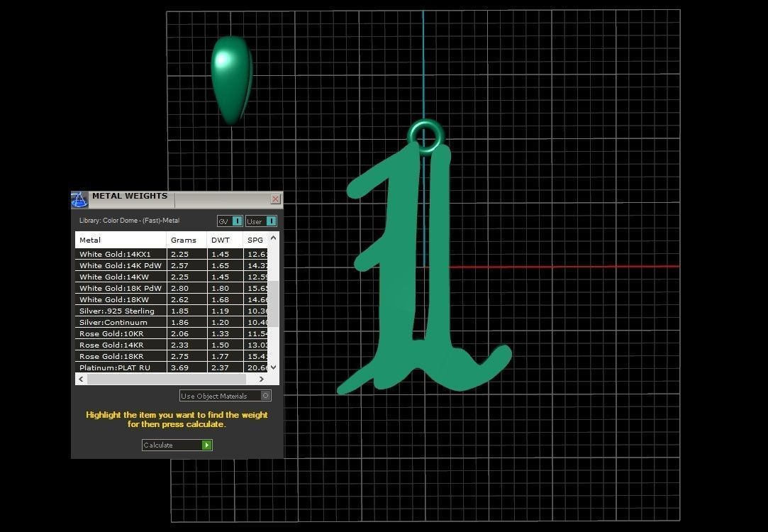Viewport: 768px width, 532px height.
Task: Select the White Gold:14K PdW row
Action: [x=172, y=265]
